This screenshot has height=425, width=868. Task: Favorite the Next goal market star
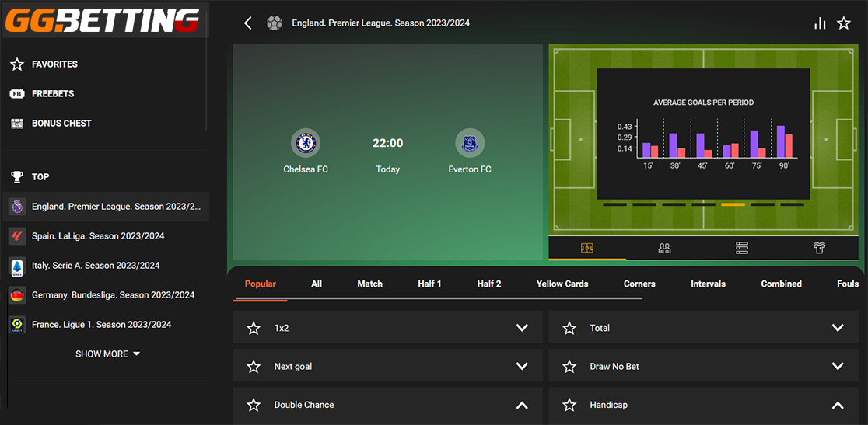[254, 367]
